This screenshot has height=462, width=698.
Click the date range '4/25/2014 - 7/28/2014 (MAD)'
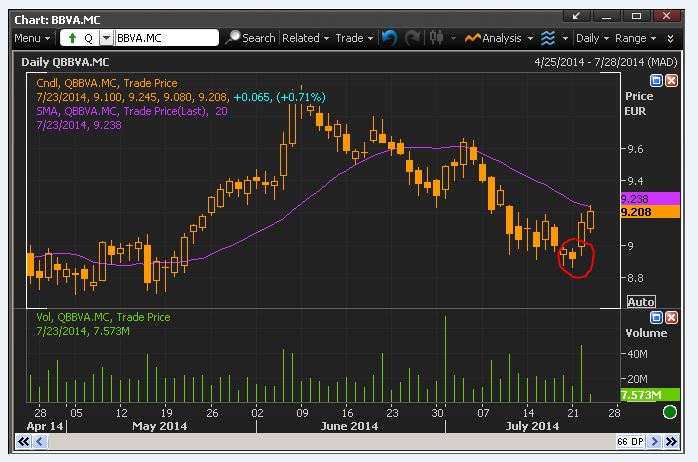tap(605, 62)
